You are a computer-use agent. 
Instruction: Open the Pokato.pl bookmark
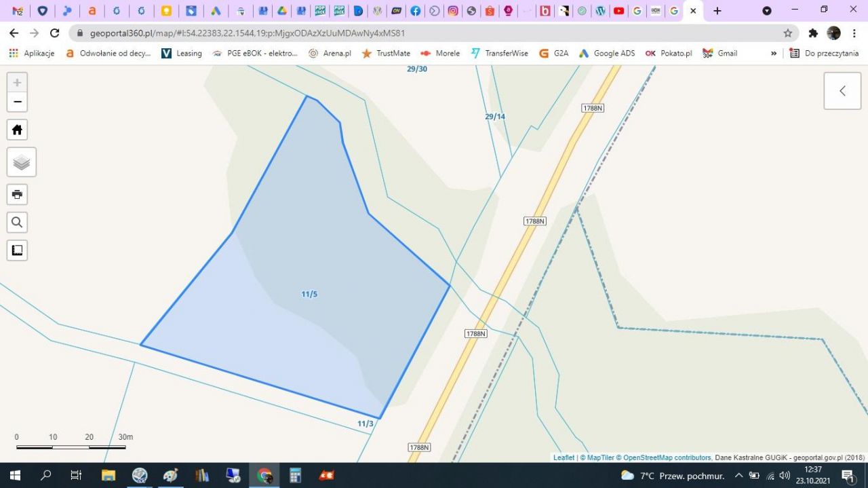pyautogui.click(x=669, y=53)
